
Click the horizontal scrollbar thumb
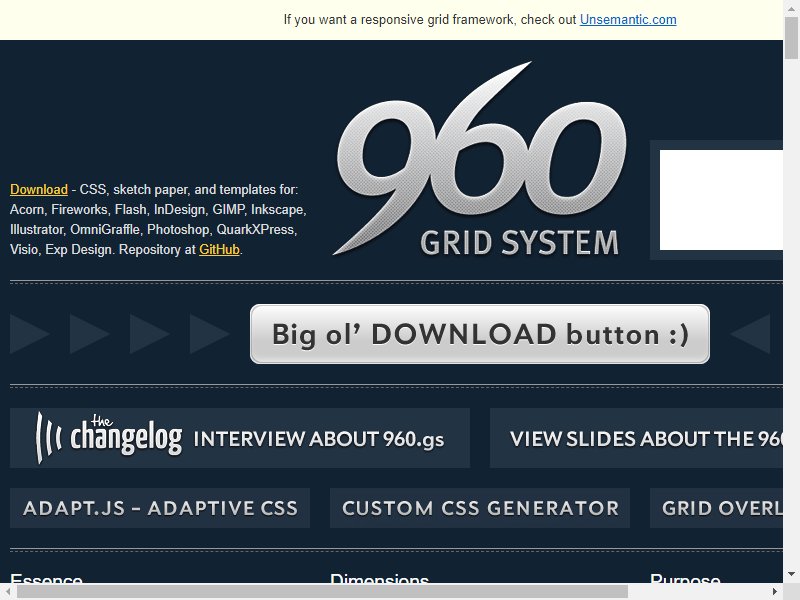pos(322,592)
